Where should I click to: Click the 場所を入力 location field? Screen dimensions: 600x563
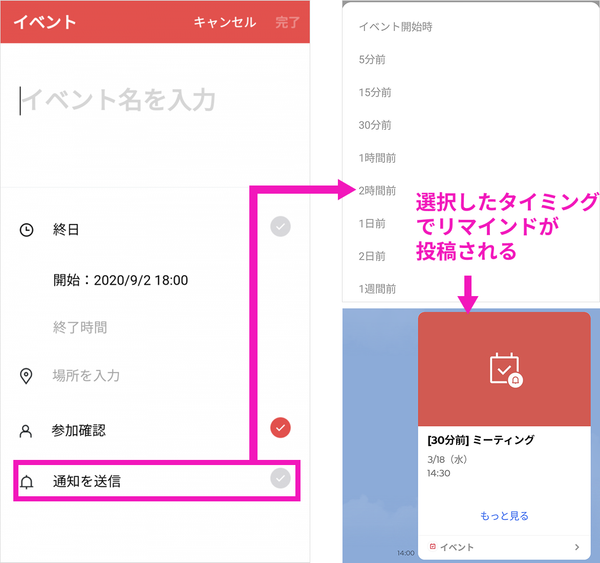[86, 375]
